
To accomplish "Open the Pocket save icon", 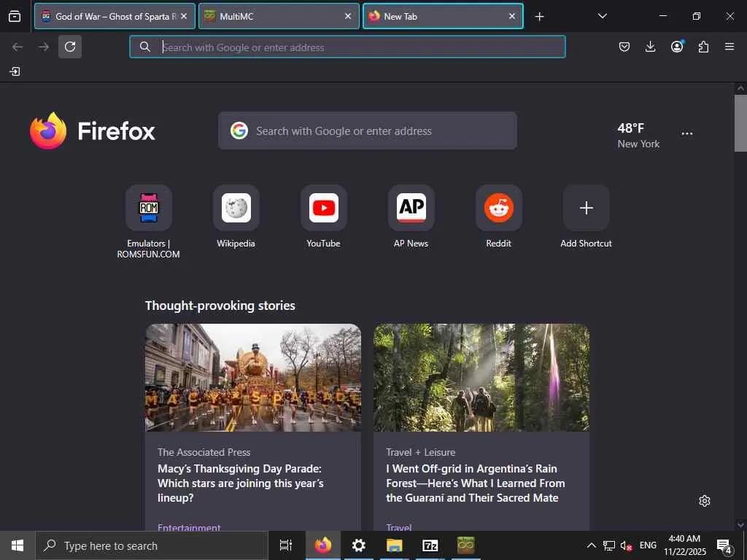I will (624, 47).
